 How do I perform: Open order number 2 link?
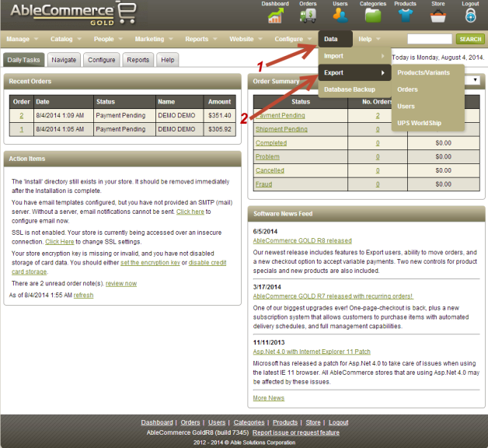point(21,115)
